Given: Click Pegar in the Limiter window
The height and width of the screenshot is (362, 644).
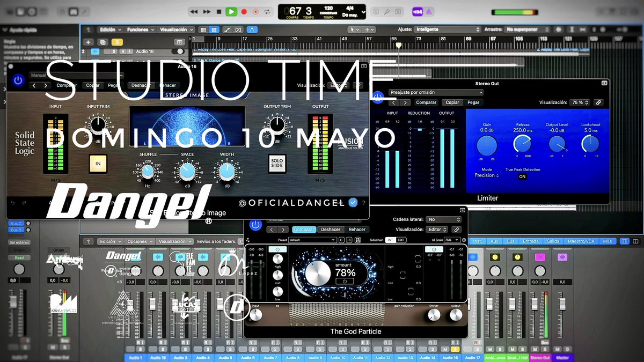Looking at the screenshot, I should click(x=473, y=102).
